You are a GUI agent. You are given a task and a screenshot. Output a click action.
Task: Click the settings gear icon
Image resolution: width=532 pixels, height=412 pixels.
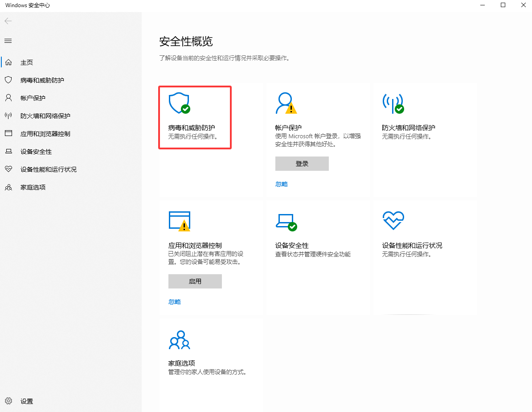pyautogui.click(x=8, y=401)
